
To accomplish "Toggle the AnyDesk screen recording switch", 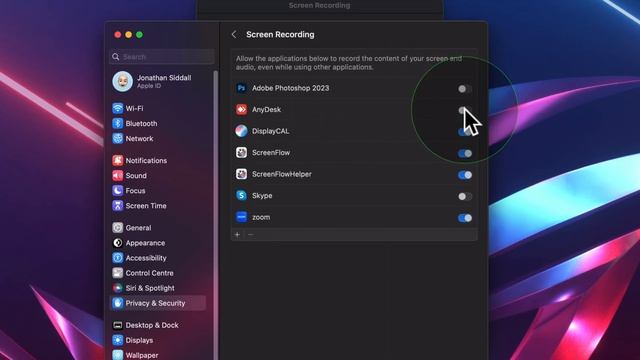I will click(x=464, y=110).
